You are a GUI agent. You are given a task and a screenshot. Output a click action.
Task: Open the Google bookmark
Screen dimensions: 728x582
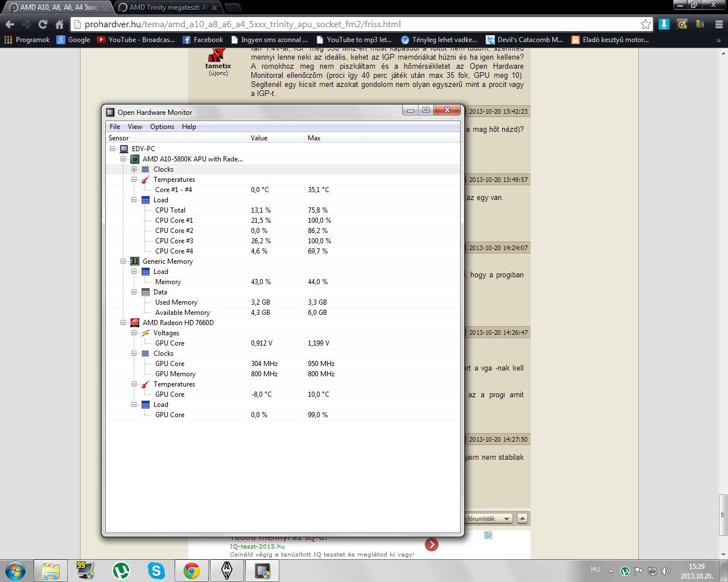pos(73,40)
